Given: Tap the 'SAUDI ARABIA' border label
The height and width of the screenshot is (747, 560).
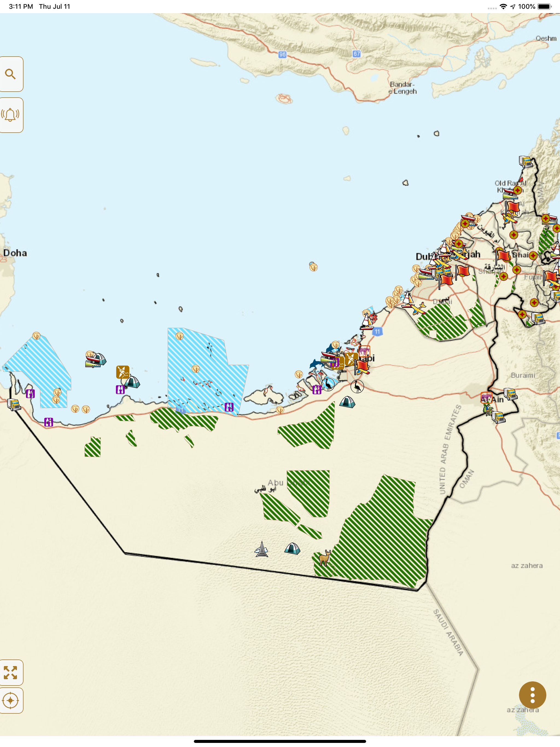Looking at the screenshot, I should coord(448,632).
